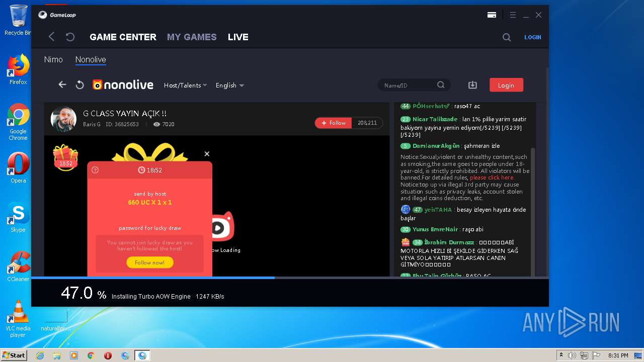Click username İbrahim Durmazz in chat
644x362 pixels.
coord(449,242)
